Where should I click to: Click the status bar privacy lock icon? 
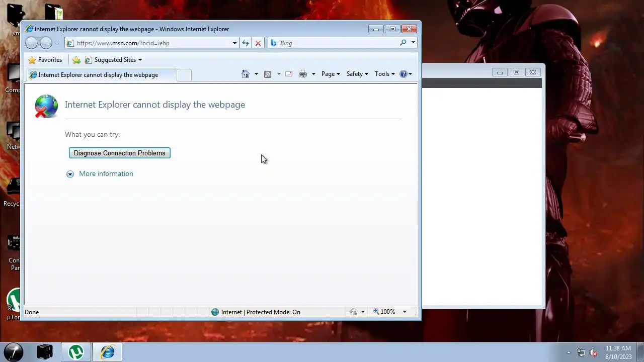[x=354, y=312]
